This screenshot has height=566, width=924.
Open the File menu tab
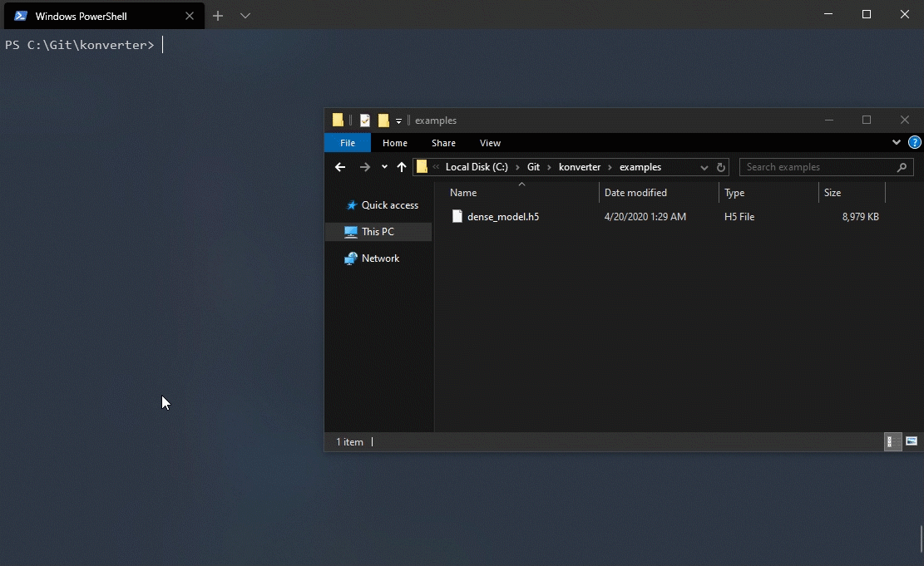(x=348, y=143)
